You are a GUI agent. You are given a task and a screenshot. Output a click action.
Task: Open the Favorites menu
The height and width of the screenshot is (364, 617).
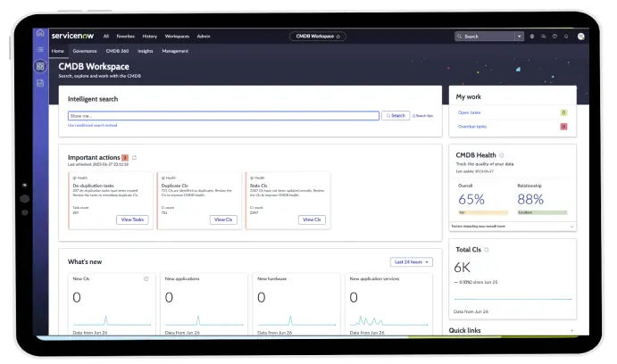[x=126, y=37]
